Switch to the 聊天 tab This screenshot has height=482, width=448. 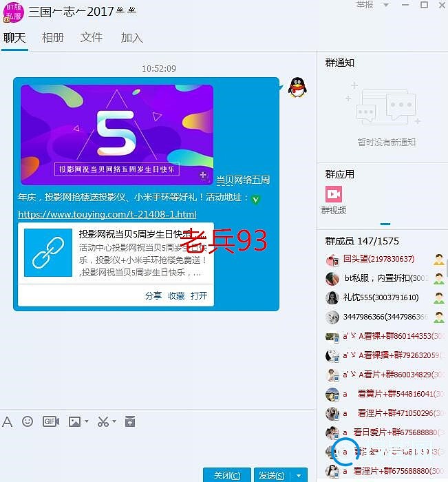[x=14, y=38]
